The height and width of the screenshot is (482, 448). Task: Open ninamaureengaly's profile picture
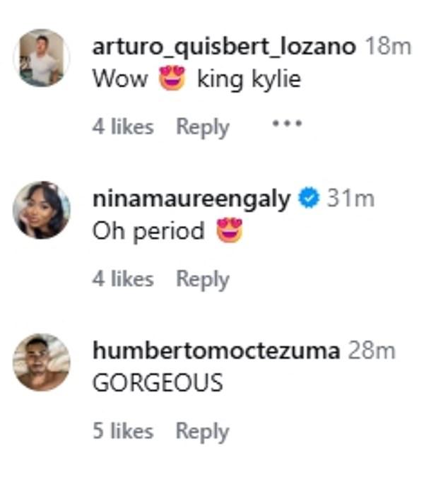42,210
